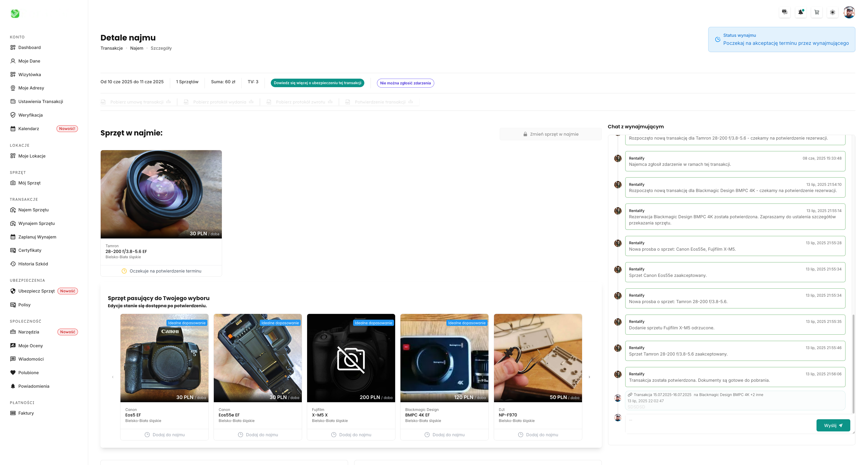
Task: Open the shopping cart icon
Action: click(817, 12)
